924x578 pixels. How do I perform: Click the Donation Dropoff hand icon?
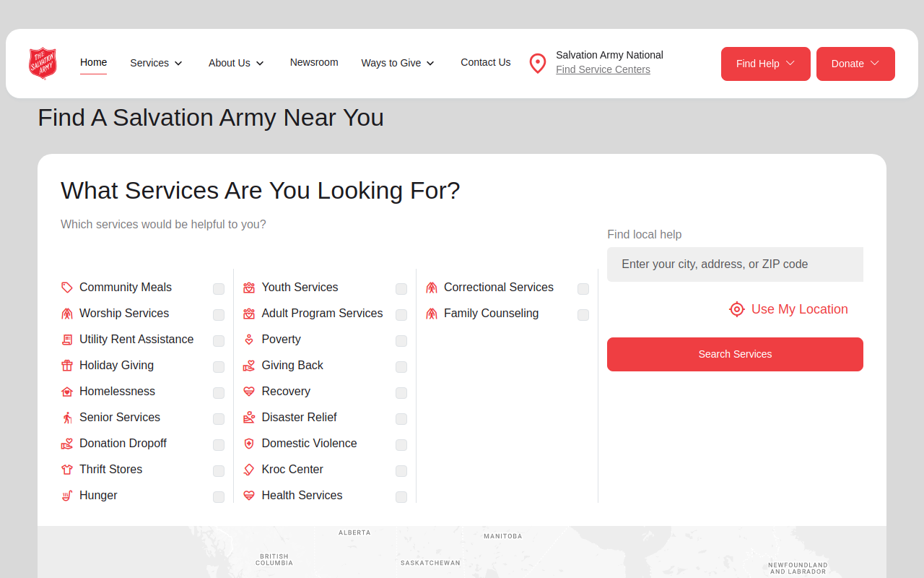(67, 444)
